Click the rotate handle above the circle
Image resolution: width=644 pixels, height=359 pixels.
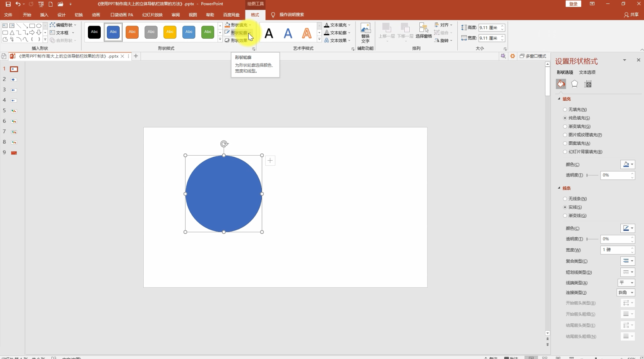coord(224,144)
